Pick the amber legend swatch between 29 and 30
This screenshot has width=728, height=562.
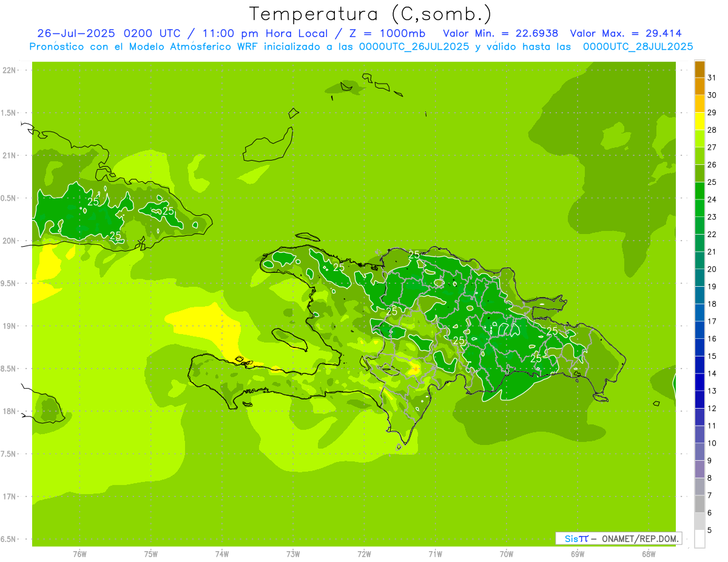pyautogui.click(x=699, y=104)
